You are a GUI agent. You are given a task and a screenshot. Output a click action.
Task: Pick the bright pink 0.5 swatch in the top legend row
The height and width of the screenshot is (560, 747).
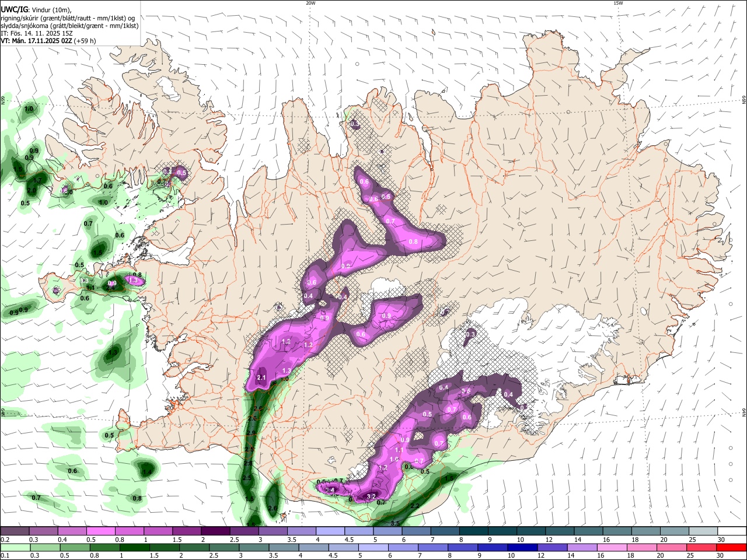100,531
